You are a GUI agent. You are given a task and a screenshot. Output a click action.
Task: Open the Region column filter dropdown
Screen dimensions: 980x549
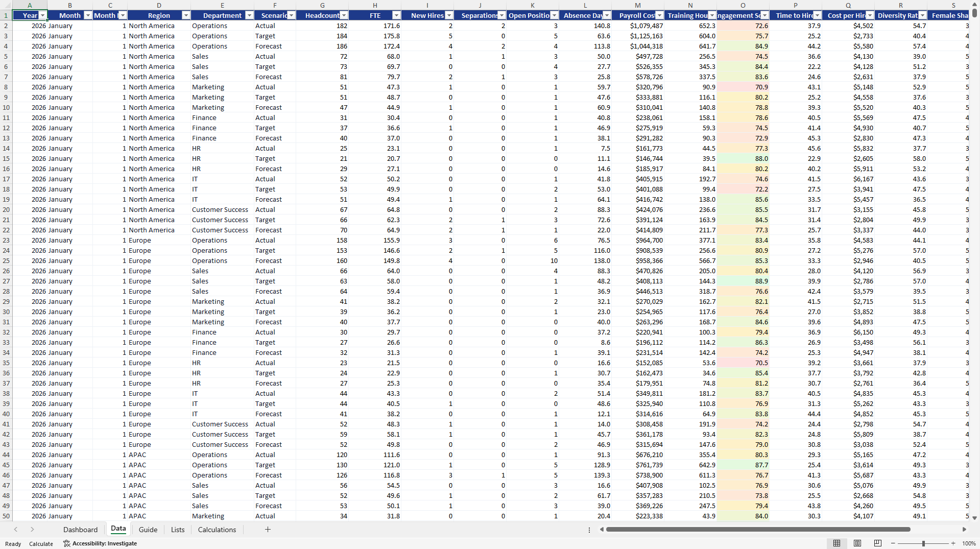click(186, 15)
